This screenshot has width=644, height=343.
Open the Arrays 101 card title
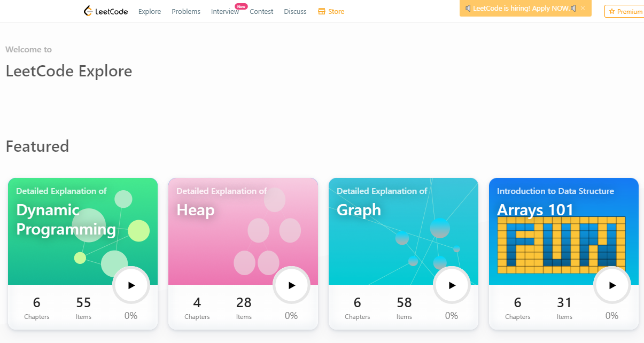click(535, 210)
